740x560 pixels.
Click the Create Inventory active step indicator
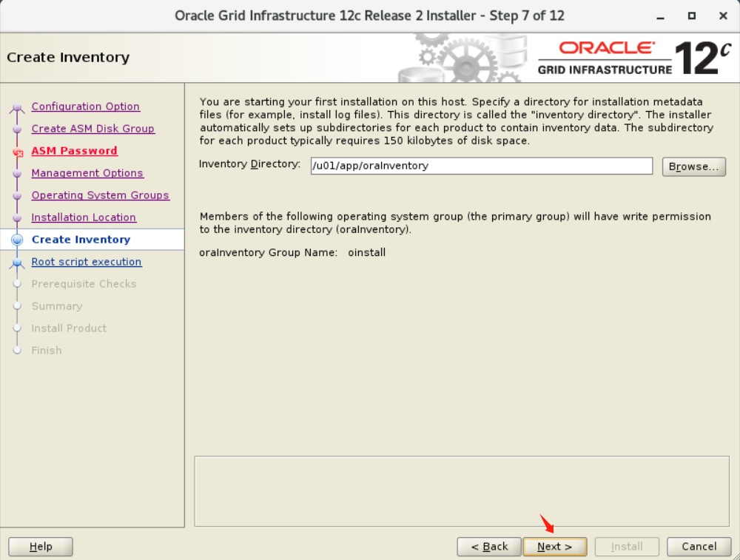tap(18, 239)
